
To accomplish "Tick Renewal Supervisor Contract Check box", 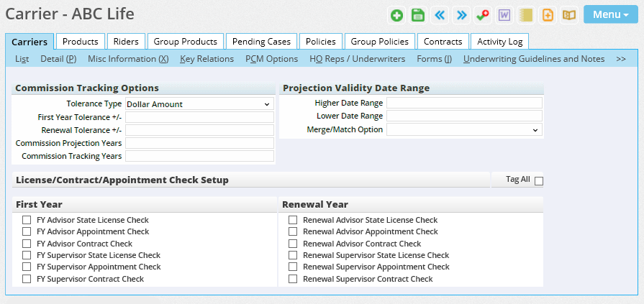I will pyautogui.click(x=293, y=279).
